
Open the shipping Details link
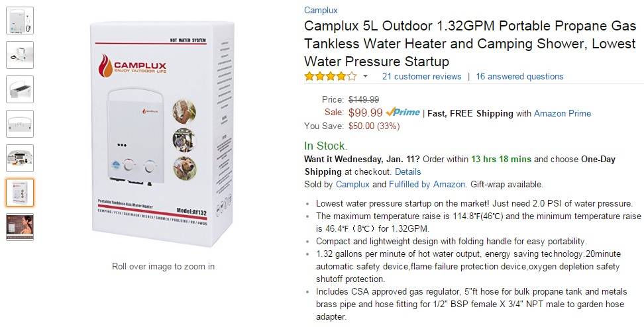(407, 171)
